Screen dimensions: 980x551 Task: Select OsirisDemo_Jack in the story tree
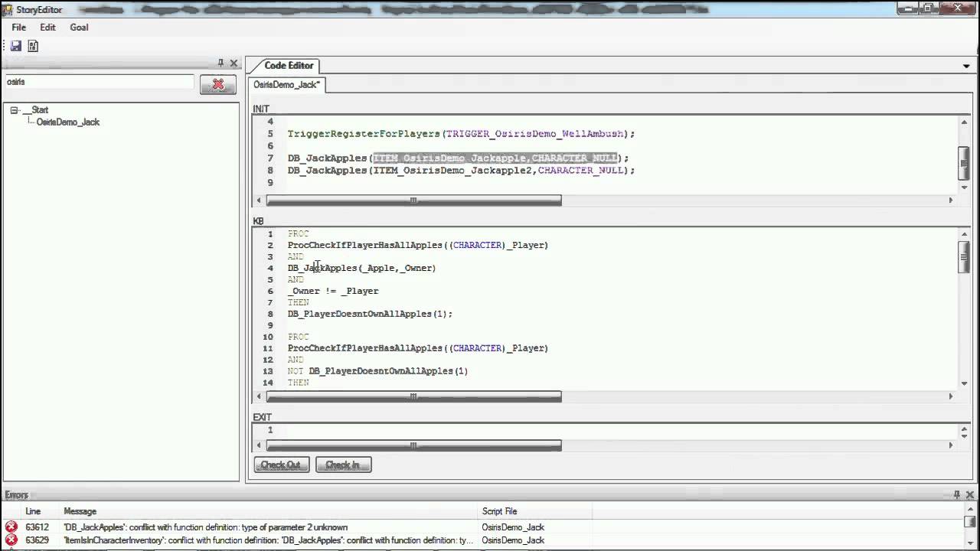[x=68, y=122]
